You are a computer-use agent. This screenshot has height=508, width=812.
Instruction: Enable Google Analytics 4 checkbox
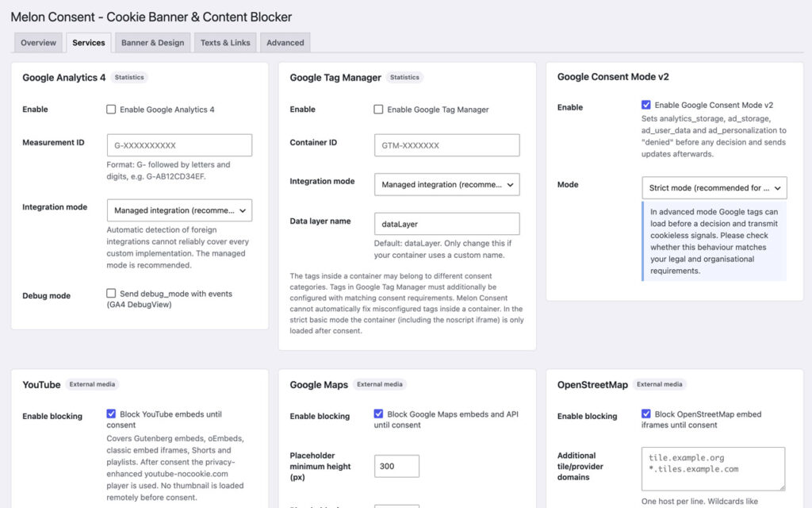111,110
